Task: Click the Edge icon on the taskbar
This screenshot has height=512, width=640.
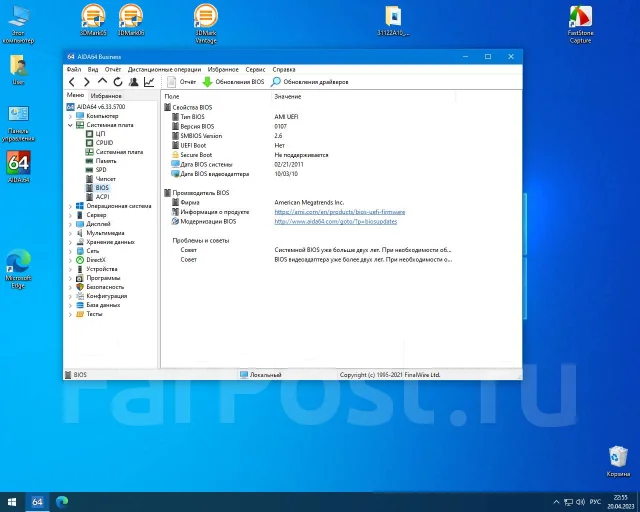Action: point(62,502)
